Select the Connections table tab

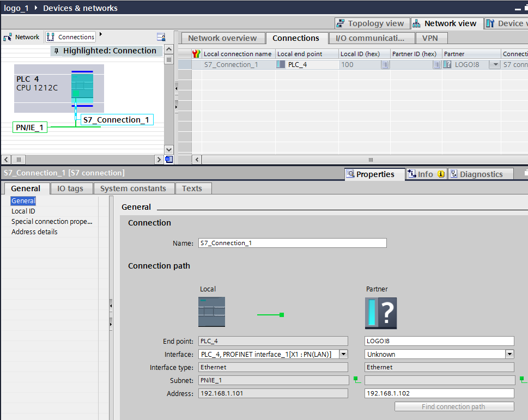click(x=296, y=38)
